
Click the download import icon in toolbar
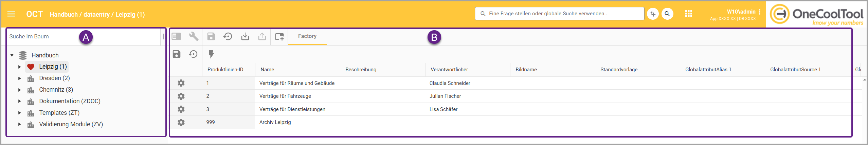click(x=245, y=36)
